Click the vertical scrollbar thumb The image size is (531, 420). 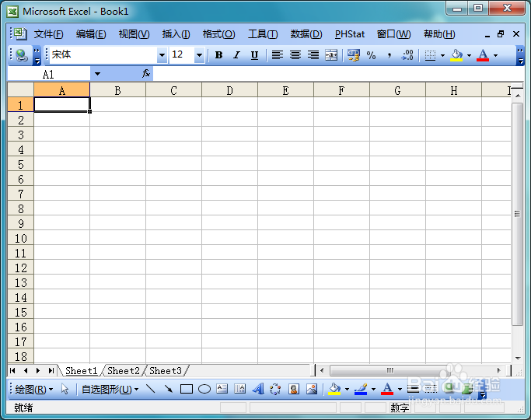click(518, 214)
